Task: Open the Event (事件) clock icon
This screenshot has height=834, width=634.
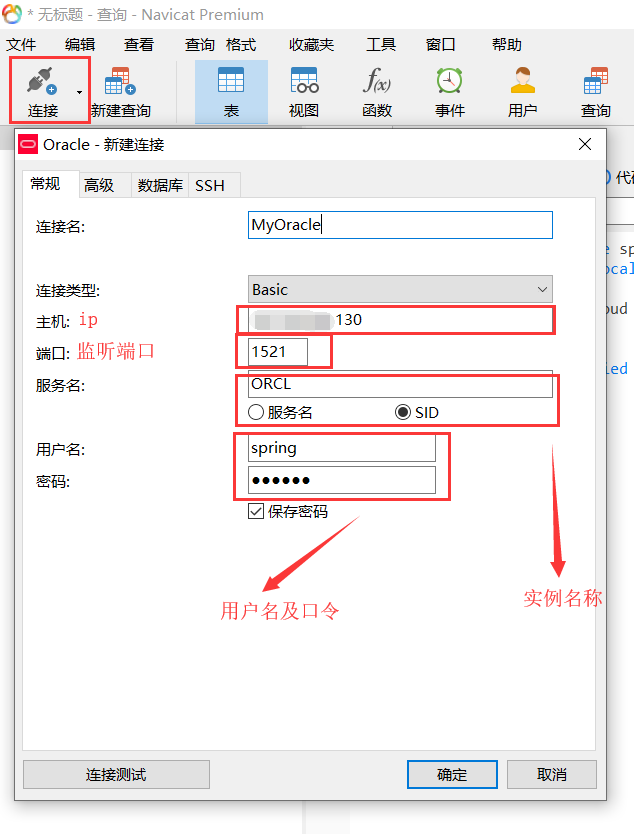Action: tap(449, 80)
